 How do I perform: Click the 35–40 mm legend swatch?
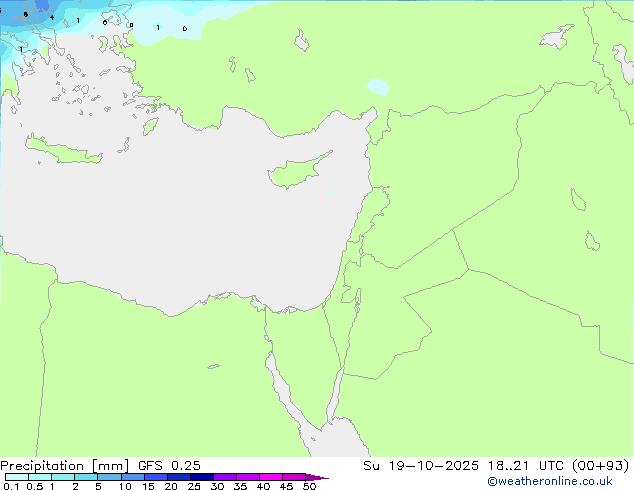point(248,477)
